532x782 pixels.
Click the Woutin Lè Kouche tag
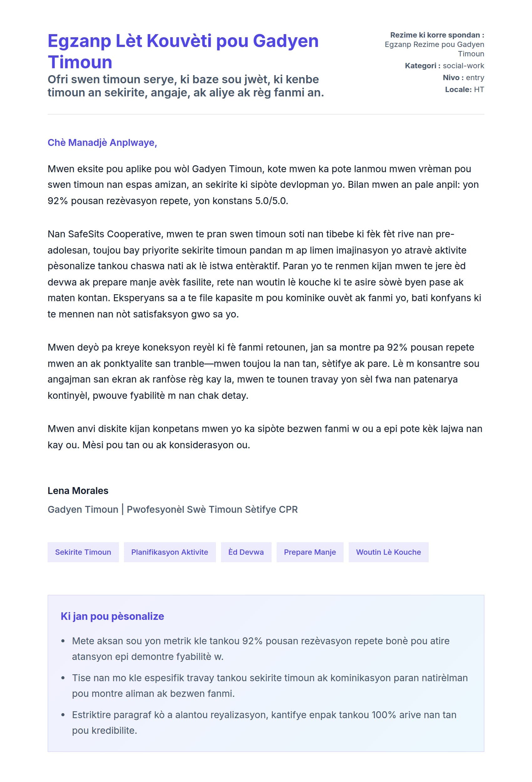tap(388, 552)
